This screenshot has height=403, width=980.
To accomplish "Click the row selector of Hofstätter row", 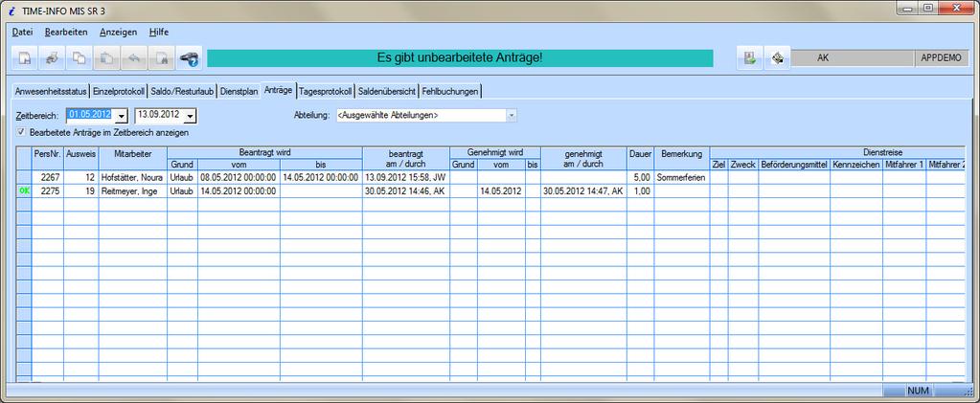I will coord(24,177).
